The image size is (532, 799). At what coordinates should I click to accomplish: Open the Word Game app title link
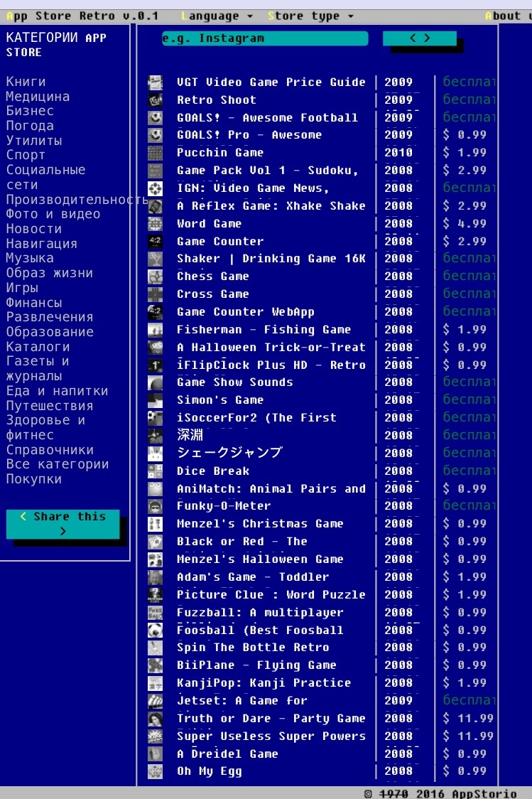[209, 224]
